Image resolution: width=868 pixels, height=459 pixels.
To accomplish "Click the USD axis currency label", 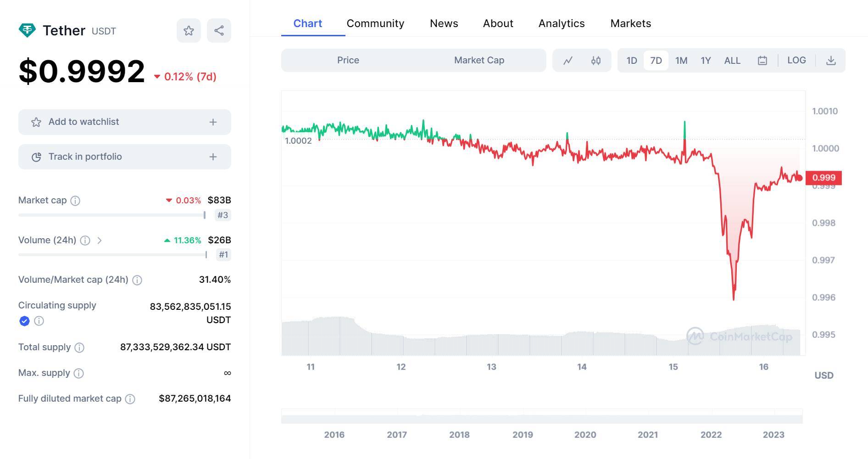I will point(823,375).
